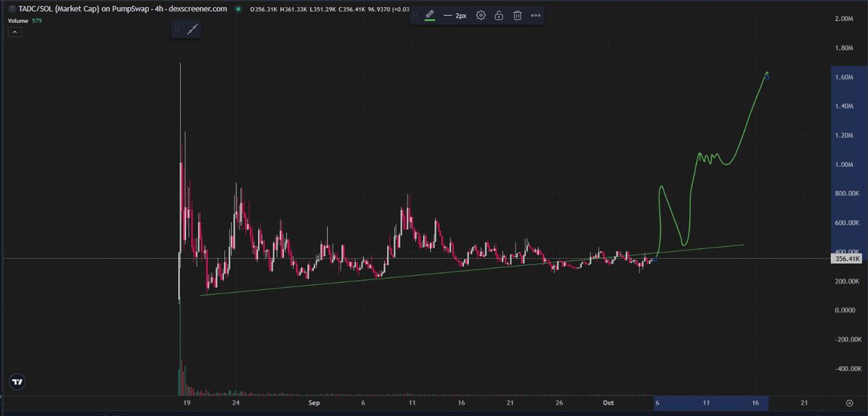Click the Volume value 579
This screenshot has height=416, width=868.
37,20
